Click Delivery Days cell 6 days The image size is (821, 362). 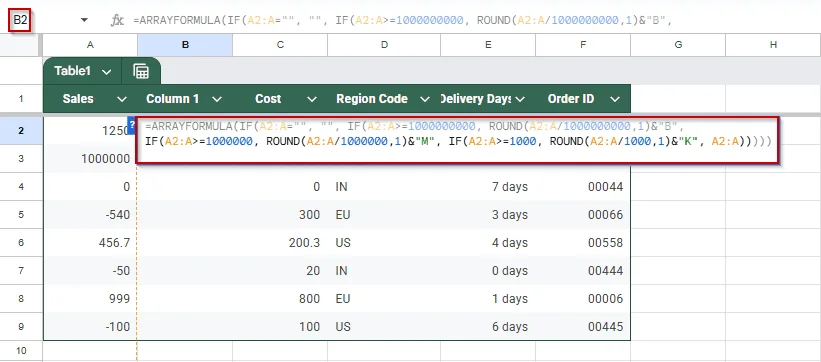pyautogui.click(x=488, y=326)
